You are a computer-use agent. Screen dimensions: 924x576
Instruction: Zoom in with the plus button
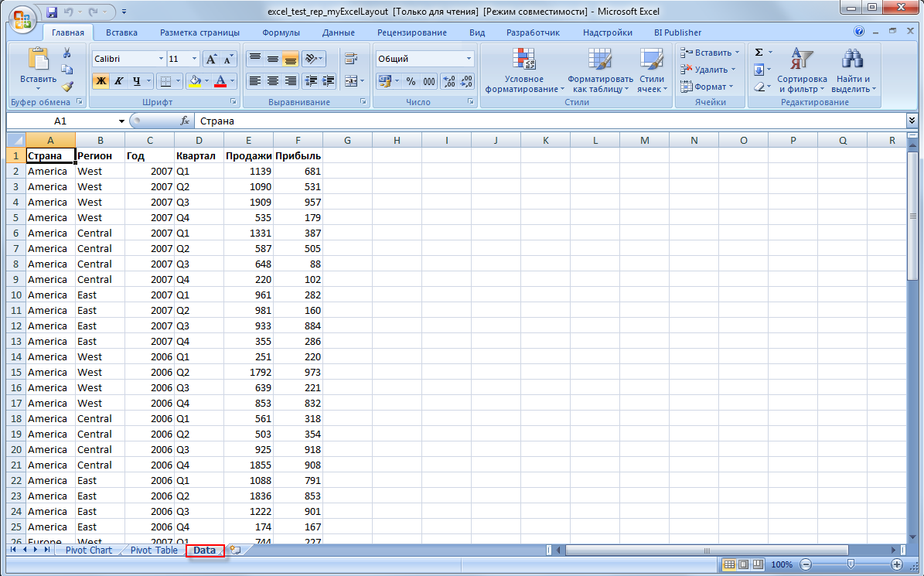click(897, 564)
